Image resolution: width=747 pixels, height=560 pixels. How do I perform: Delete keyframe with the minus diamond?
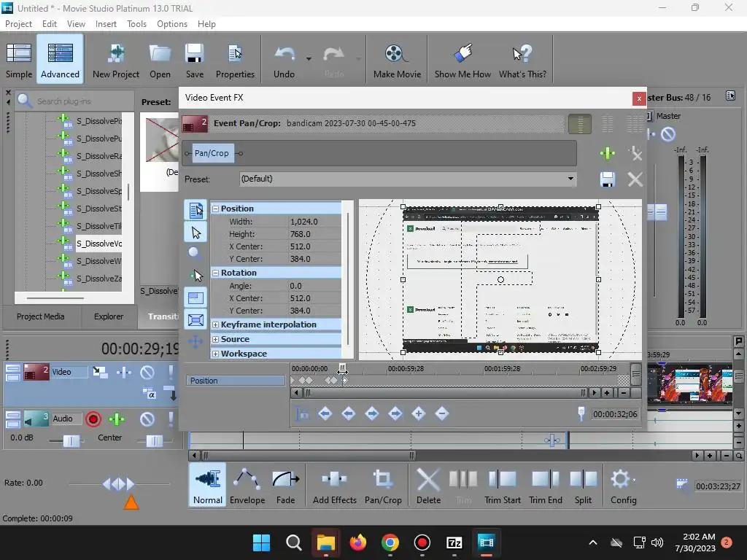click(441, 413)
